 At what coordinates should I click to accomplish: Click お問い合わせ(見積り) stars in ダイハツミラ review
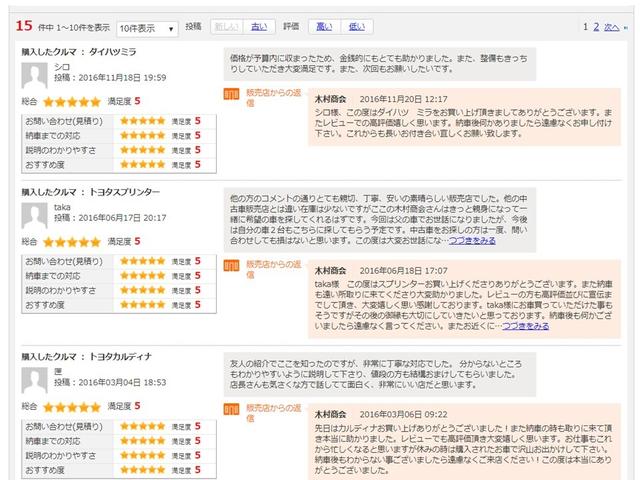click(142, 121)
